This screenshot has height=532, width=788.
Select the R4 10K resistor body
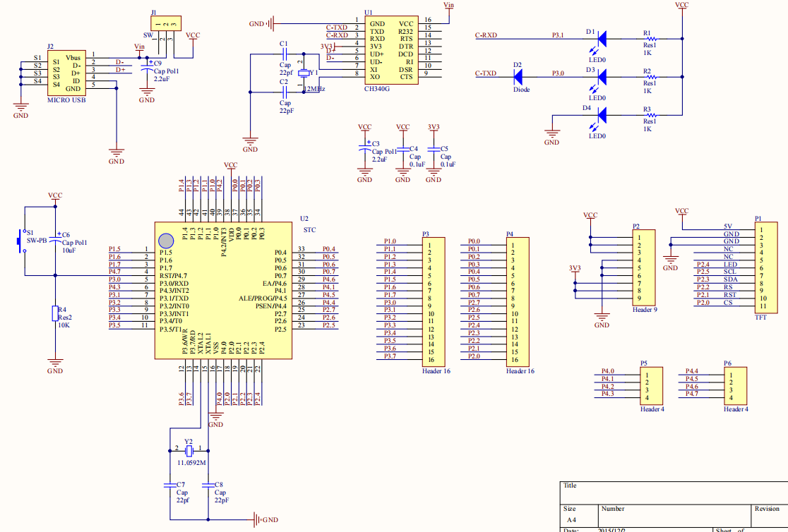click(x=55, y=313)
